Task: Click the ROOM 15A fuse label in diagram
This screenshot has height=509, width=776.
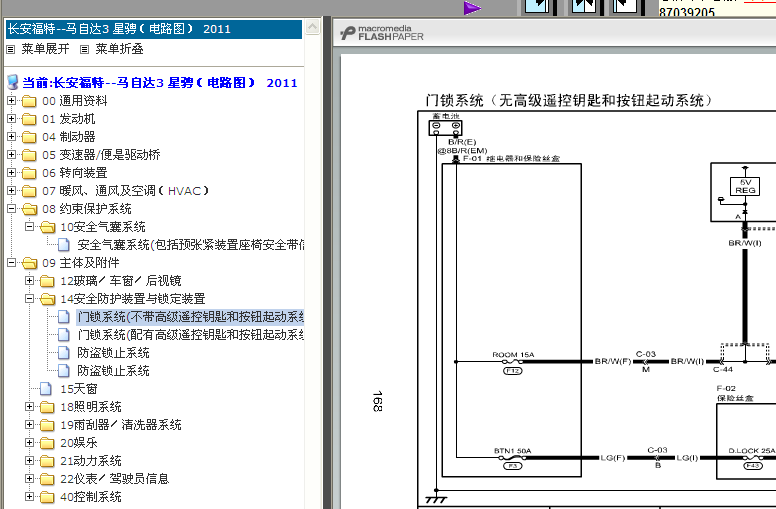Action: click(x=513, y=355)
